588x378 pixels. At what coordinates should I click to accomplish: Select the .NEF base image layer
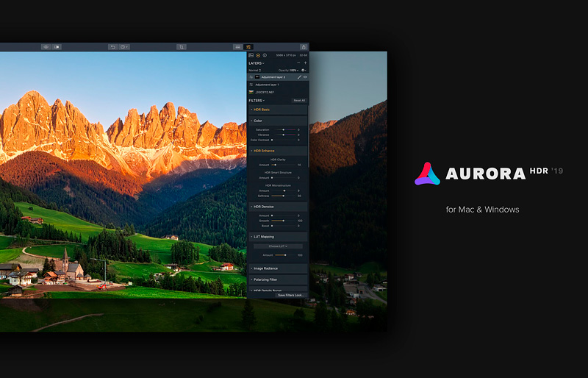pyautogui.click(x=278, y=92)
